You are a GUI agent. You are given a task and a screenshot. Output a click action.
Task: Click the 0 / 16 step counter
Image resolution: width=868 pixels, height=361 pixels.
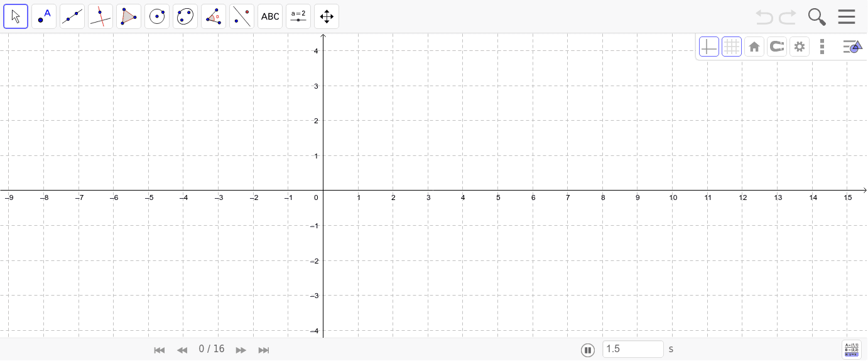(211, 349)
